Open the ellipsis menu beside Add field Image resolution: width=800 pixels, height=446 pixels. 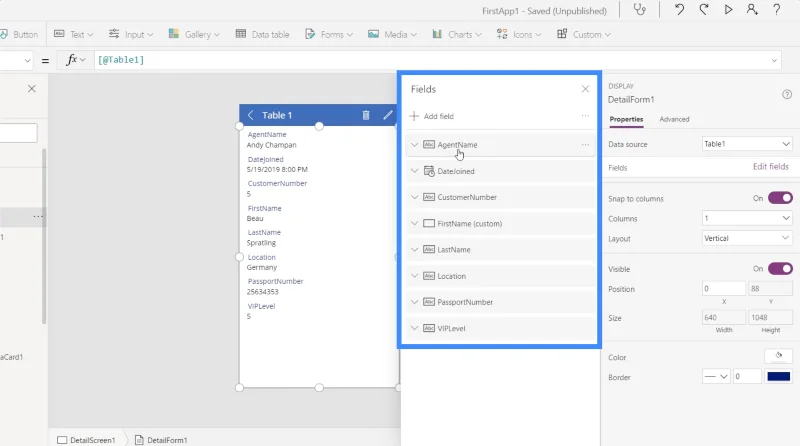pyautogui.click(x=585, y=116)
